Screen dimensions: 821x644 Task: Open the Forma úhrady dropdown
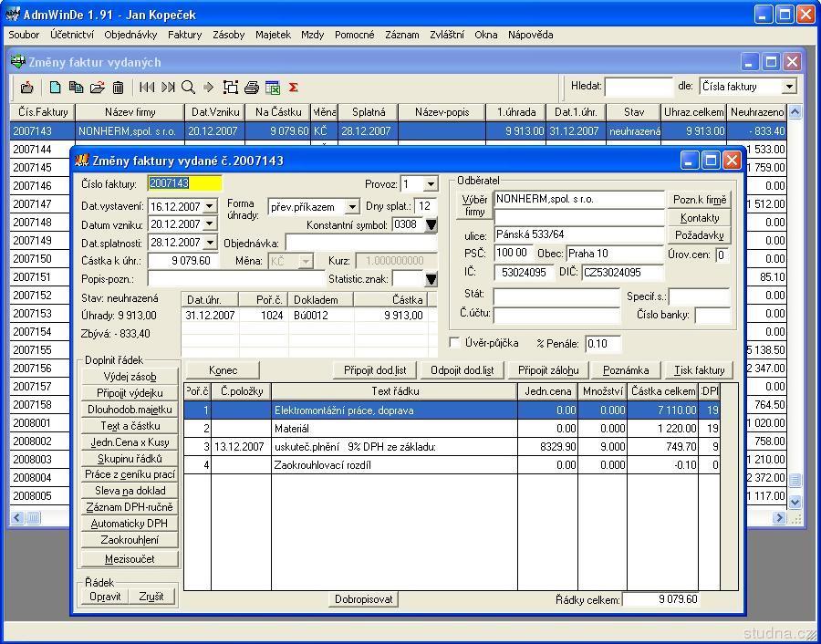coord(352,207)
